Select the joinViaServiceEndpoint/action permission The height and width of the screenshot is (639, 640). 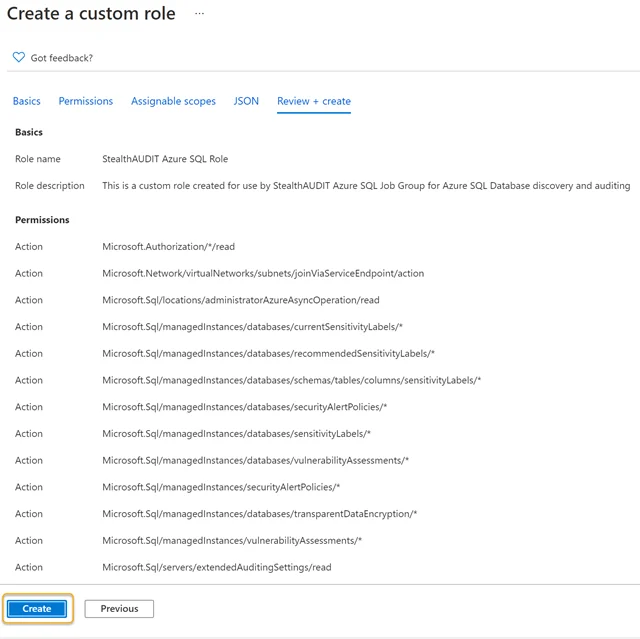(263, 273)
